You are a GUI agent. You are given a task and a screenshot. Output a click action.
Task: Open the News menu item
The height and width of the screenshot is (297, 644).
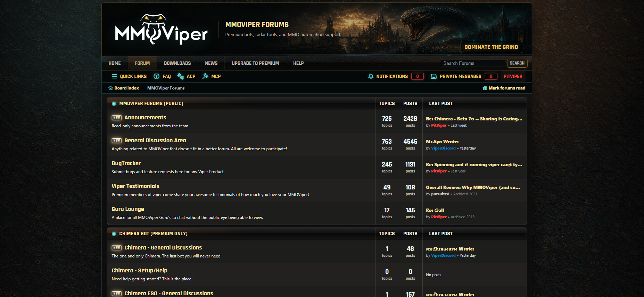(211, 63)
